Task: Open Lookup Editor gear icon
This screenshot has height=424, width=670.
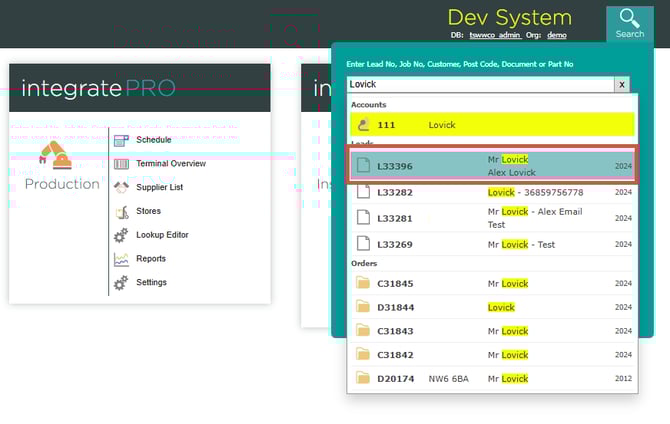Action: (x=121, y=235)
